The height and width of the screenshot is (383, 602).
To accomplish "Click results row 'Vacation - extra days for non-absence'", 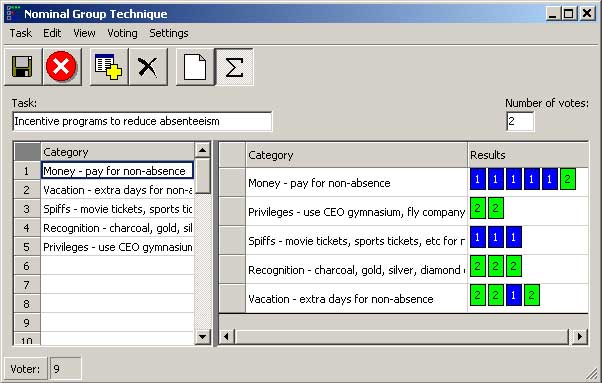I will (x=356, y=299).
